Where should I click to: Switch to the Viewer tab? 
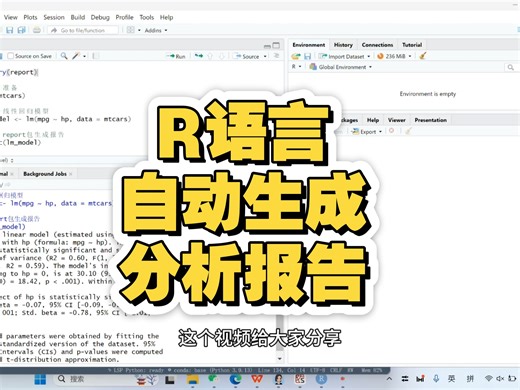[397, 120]
